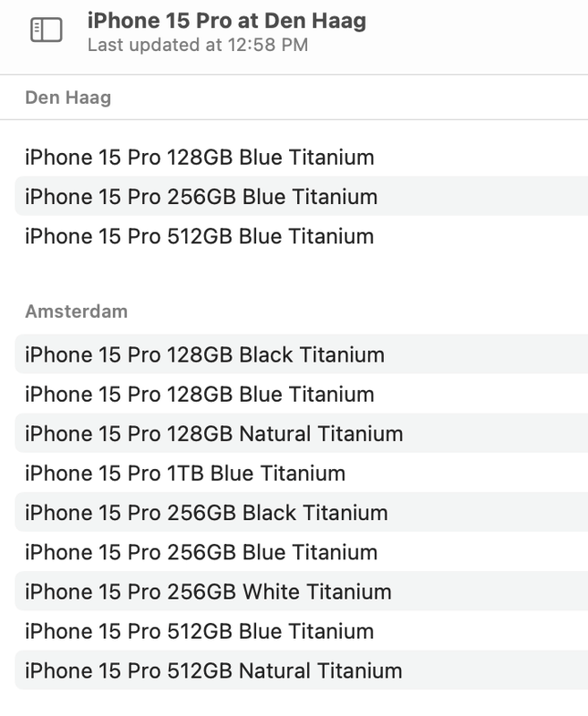
Task: Click the "Last updated at 12:58 PM" subtitle
Action: (198, 45)
